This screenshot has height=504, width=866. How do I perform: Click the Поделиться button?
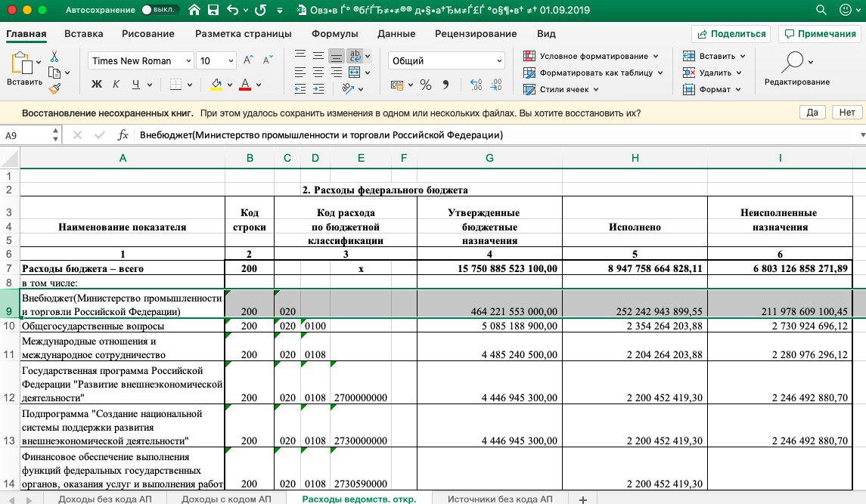coord(731,34)
